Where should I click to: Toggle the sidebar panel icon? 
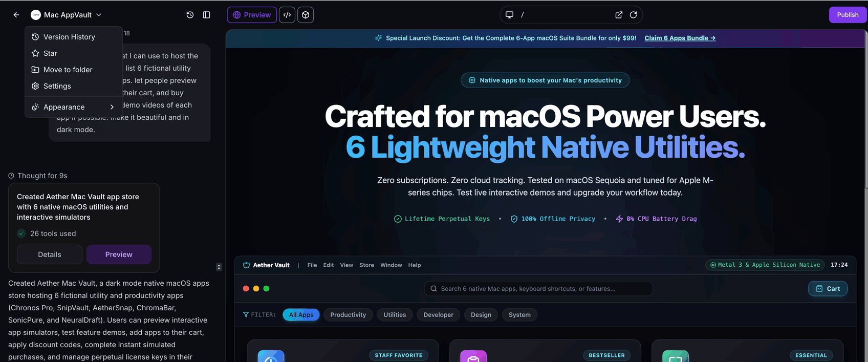[207, 15]
